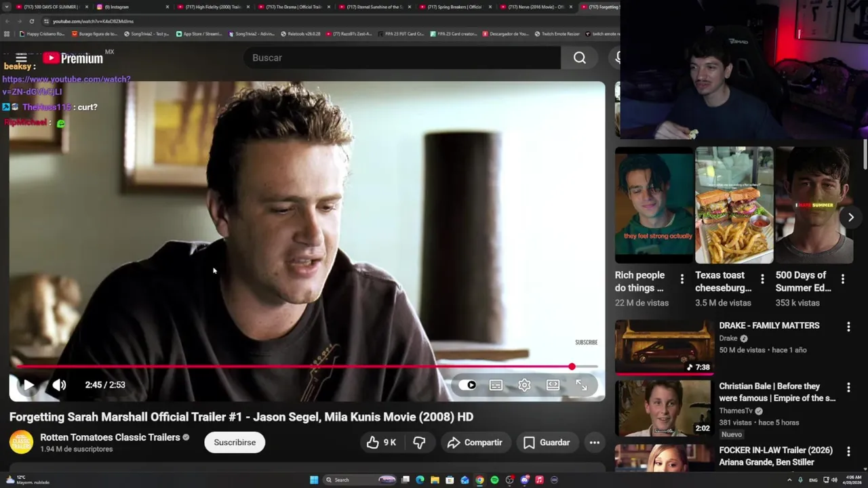The image size is (868, 488).
Task: Open player settings gear
Action: (524, 385)
